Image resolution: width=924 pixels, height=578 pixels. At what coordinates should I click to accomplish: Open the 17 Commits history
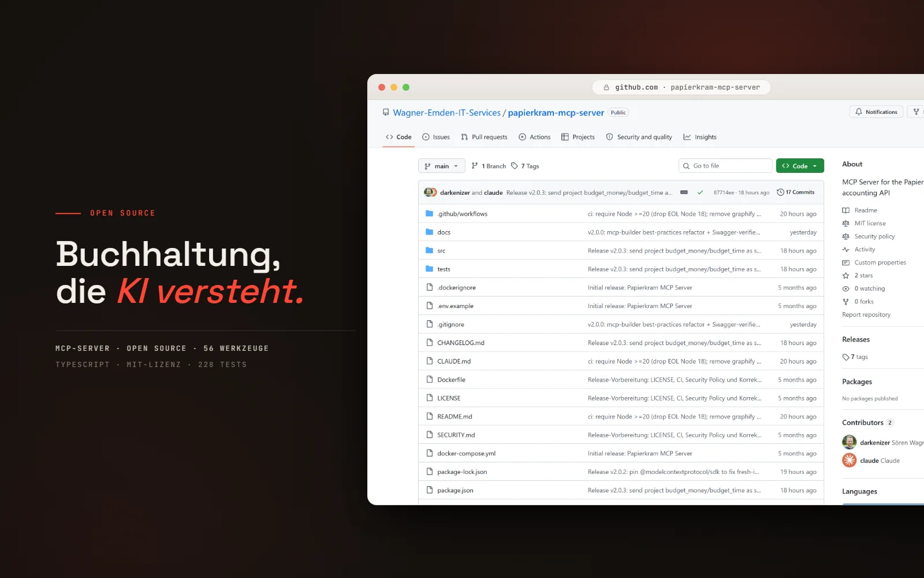[x=796, y=192]
